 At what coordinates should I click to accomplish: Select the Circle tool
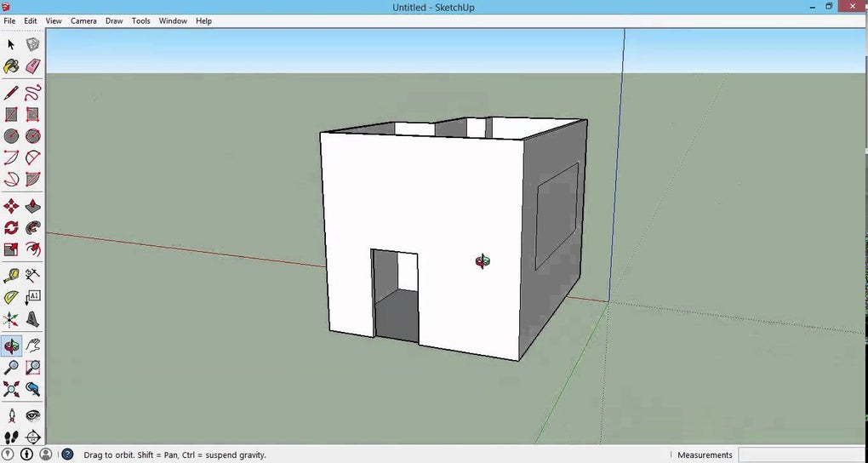click(x=11, y=135)
